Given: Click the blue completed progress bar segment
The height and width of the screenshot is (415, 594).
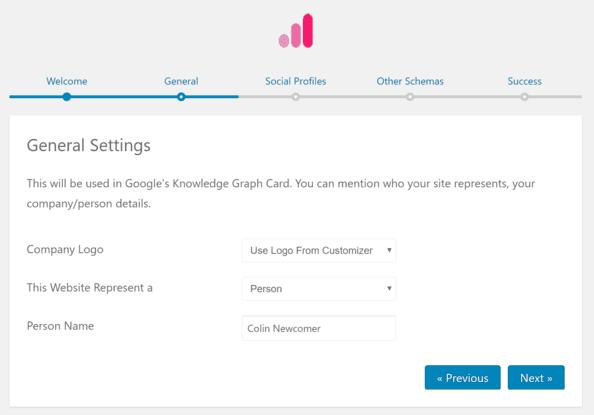Looking at the screenshot, I should click(124, 97).
